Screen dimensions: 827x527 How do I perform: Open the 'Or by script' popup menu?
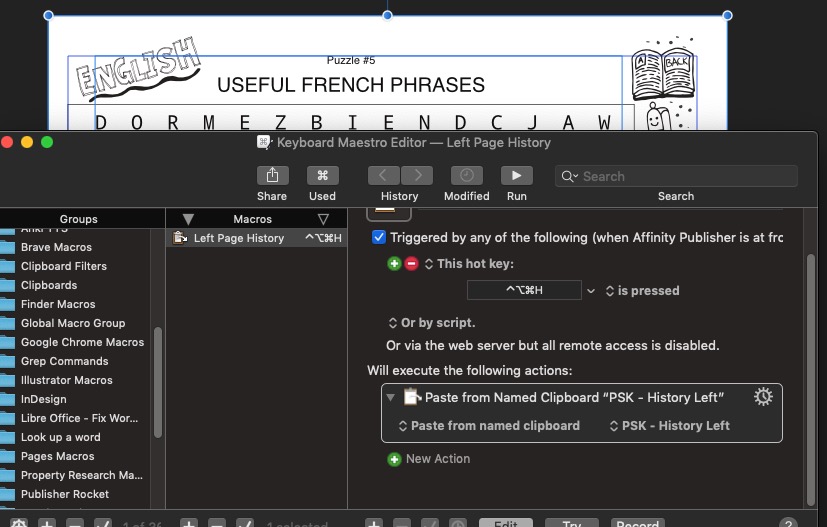432,322
